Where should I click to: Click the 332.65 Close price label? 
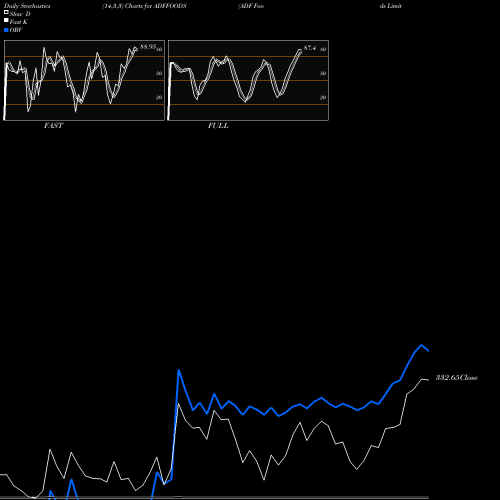(x=457, y=378)
